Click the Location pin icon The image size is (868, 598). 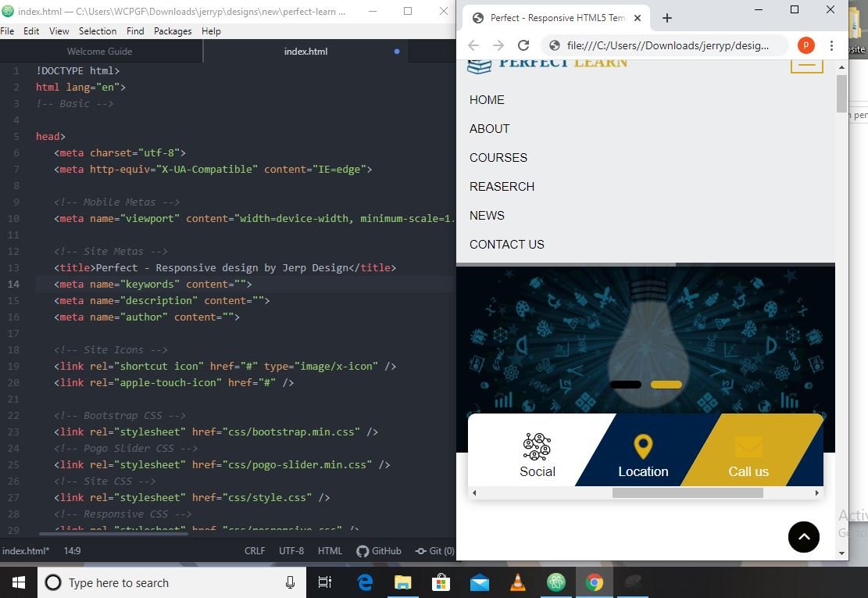[643, 447]
